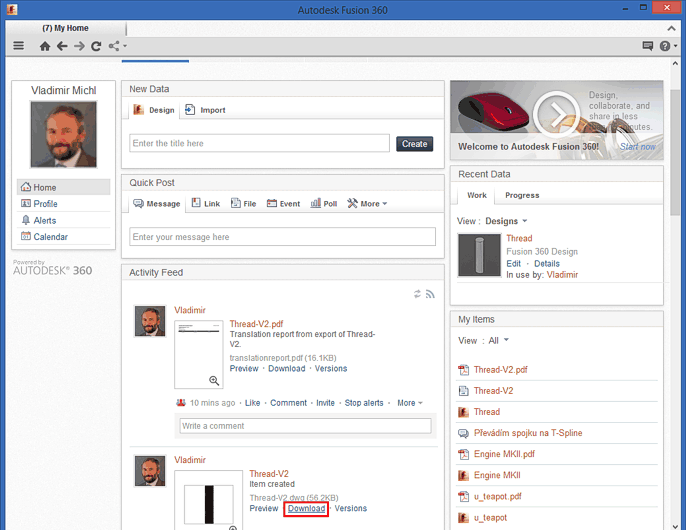Click the Thread design thumbnail
This screenshot has width=686, height=530.
(x=479, y=255)
